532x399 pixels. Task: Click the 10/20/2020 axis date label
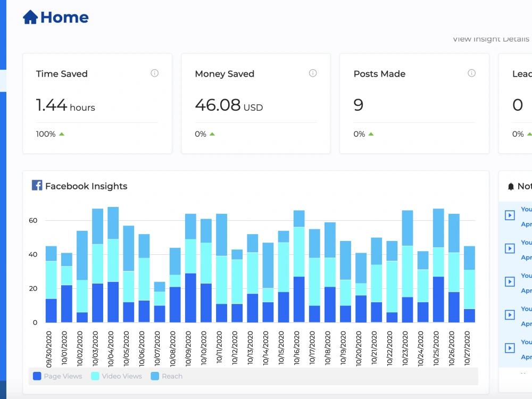click(359, 348)
